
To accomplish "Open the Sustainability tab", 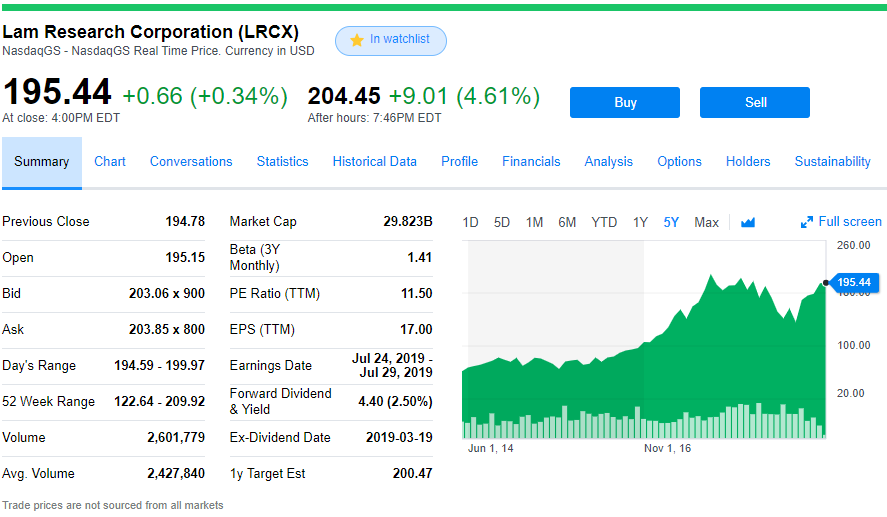I will [832, 161].
